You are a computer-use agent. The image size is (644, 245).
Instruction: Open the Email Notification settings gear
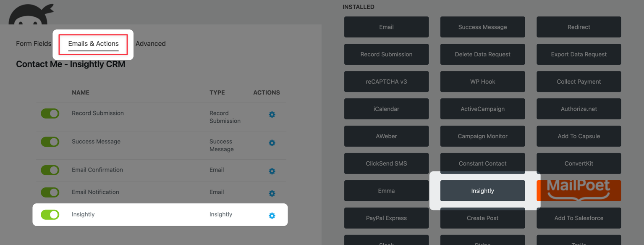click(x=272, y=193)
